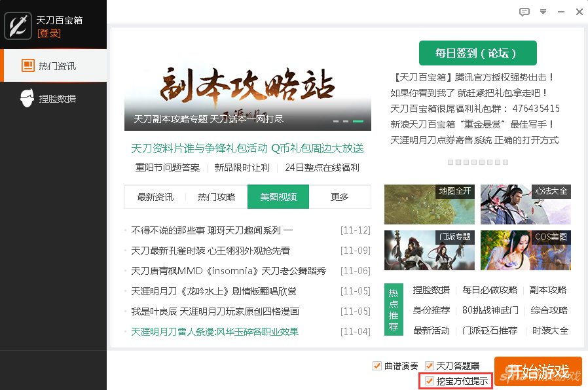This screenshot has width=588, height=390.
Task: Open the 副本攻略 link
Action: tap(548, 290)
